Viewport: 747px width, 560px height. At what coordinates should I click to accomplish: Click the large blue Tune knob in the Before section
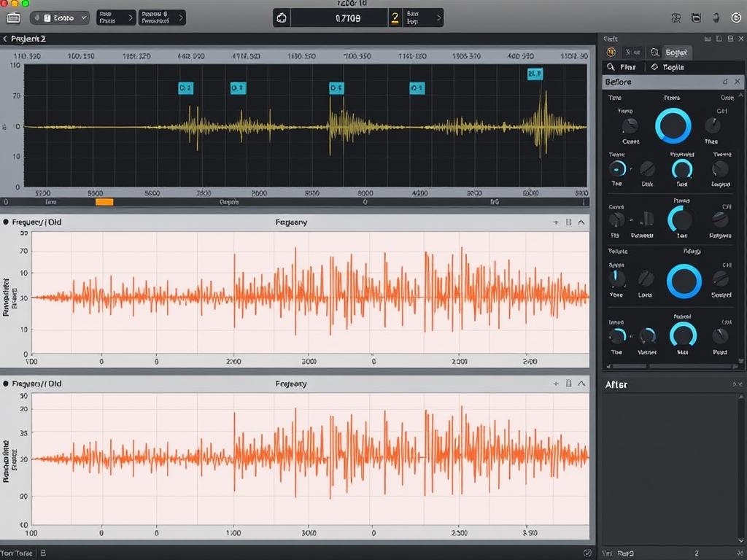click(x=672, y=125)
